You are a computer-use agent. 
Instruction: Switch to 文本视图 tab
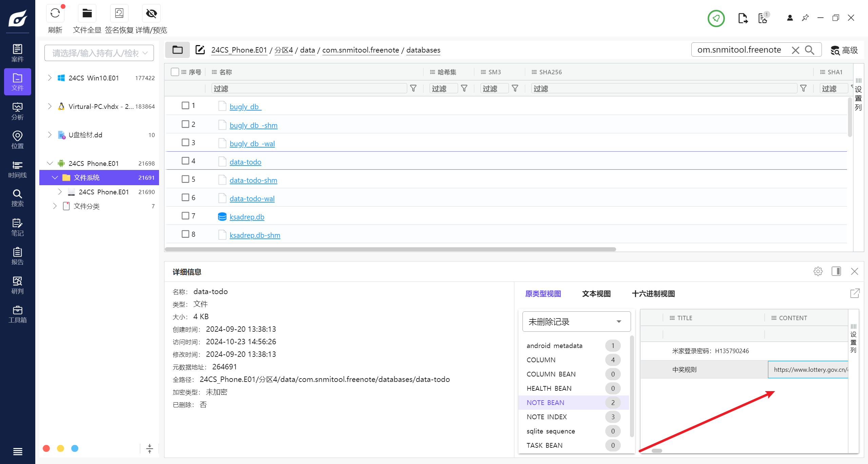[x=596, y=294]
